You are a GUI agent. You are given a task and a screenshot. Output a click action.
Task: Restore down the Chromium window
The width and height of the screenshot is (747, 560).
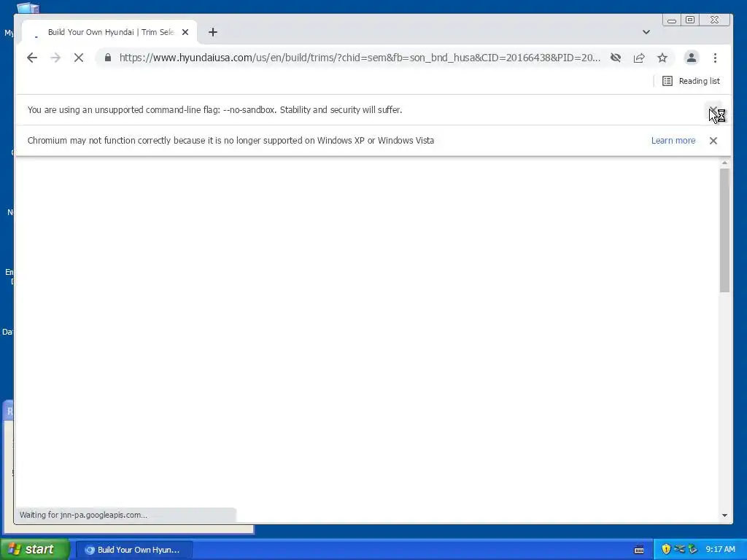click(690, 20)
